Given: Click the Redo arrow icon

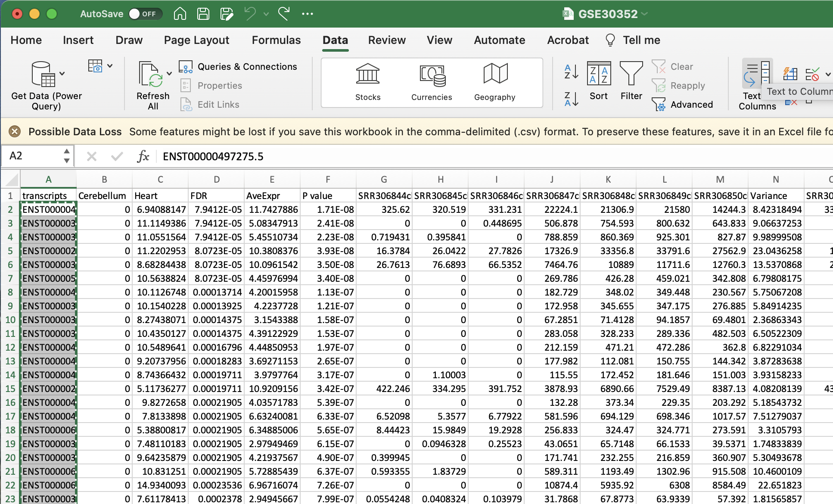Looking at the screenshot, I should pos(284,14).
